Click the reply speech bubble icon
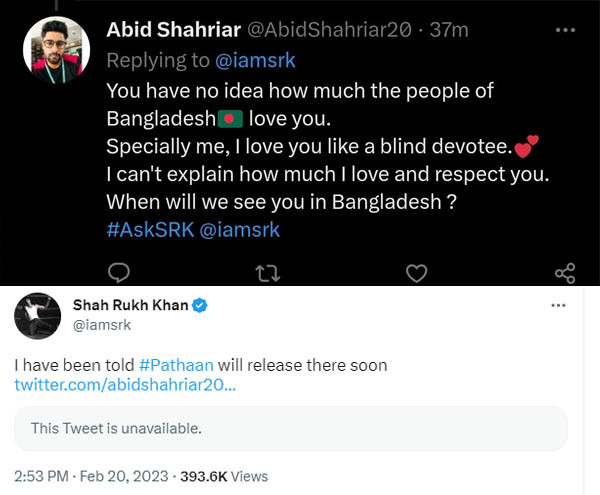600x495 pixels. click(x=118, y=272)
